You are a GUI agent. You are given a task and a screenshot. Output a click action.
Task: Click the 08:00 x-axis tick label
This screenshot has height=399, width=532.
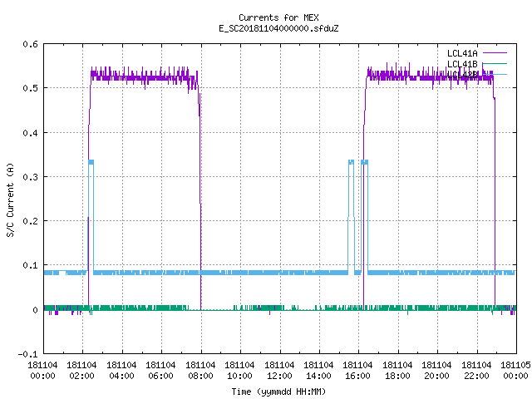200,376
